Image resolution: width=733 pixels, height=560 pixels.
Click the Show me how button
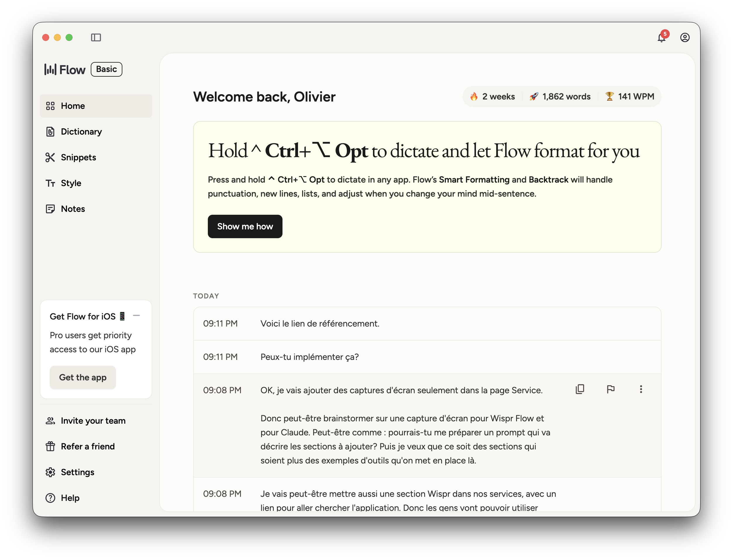point(245,226)
